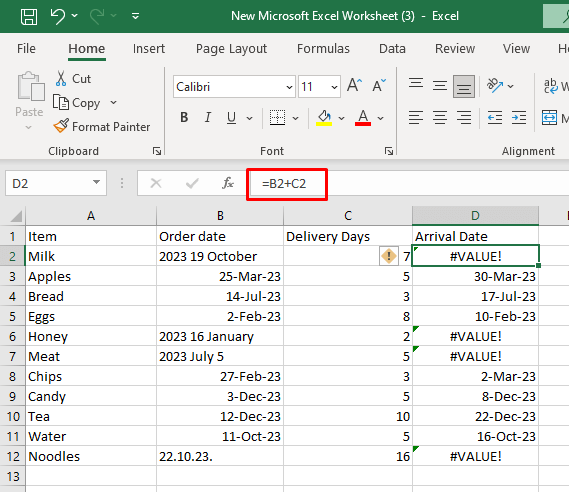The width and height of the screenshot is (569, 492).
Task: Click the Save icon in title bar
Action: 29,16
